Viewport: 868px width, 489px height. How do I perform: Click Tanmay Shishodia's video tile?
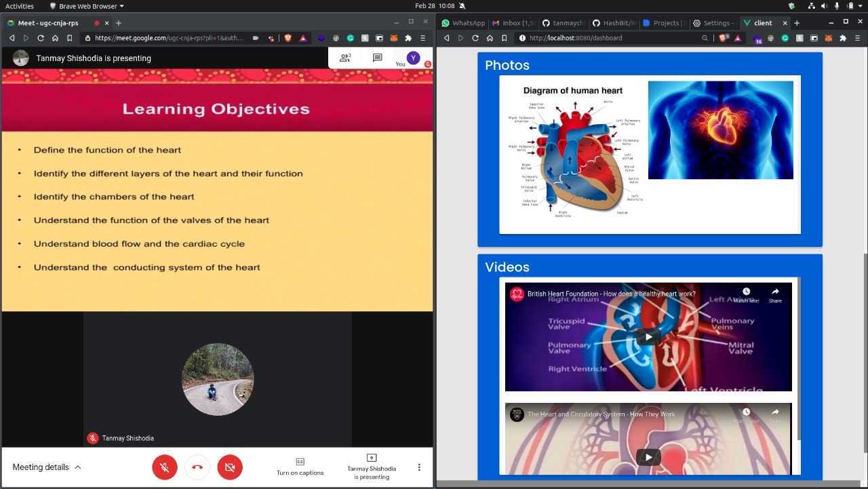click(x=218, y=379)
